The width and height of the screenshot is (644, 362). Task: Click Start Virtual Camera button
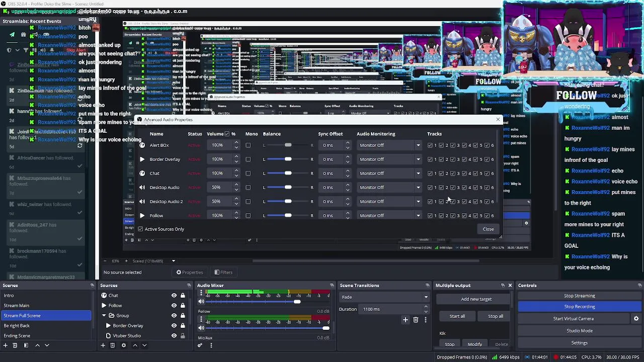[x=574, y=319]
